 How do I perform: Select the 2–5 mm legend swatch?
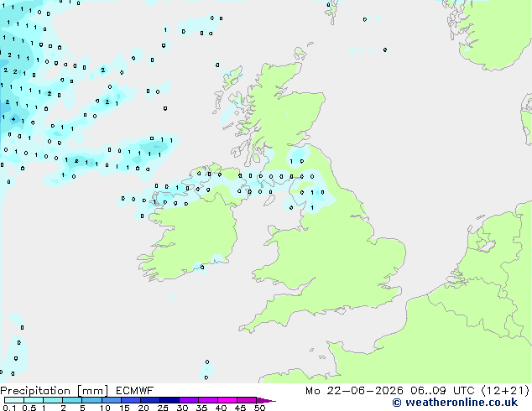pos(72,400)
